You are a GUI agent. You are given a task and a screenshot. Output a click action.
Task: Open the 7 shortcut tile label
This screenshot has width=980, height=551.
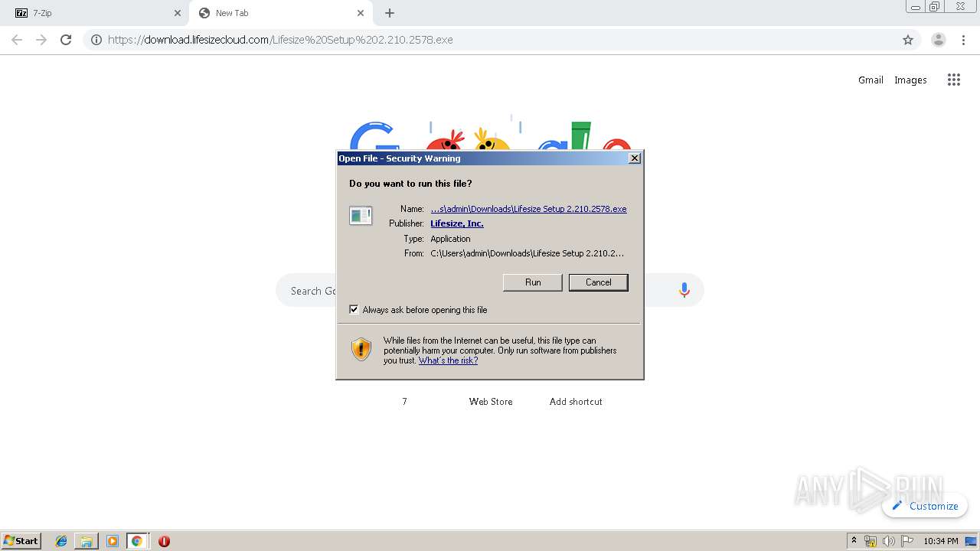(404, 401)
